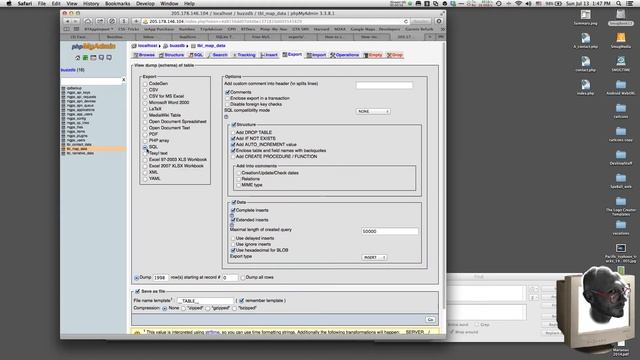Image resolution: width=640 pixels, height=360 pixels.
Task: Open the query window icon in sidebar
Action: click(x=93, y=58)
